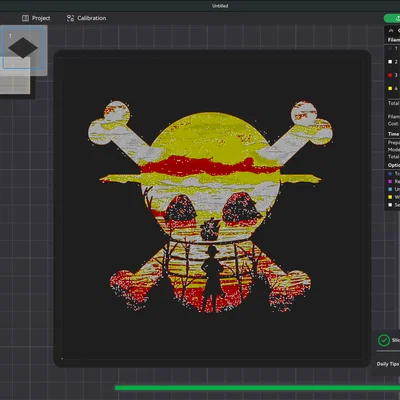Click the Project tab grid icon

point(25,18)
